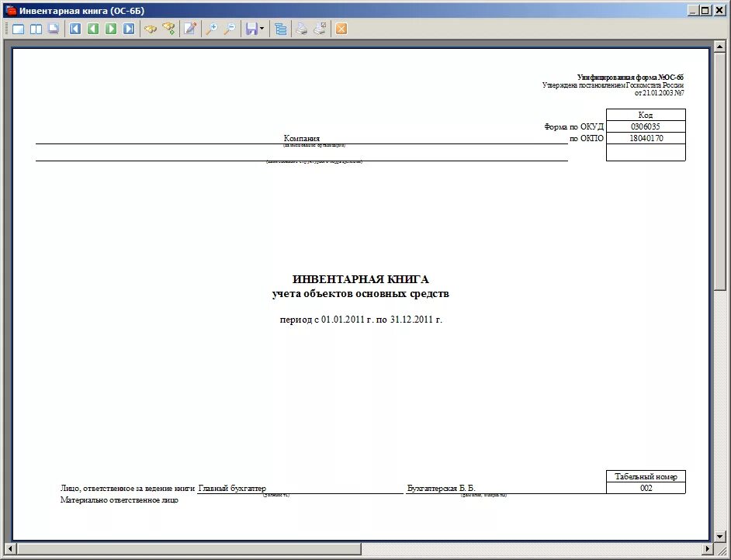Click the Материально ответственное лицо label
The image size is (731, 560).
point(120,500)
